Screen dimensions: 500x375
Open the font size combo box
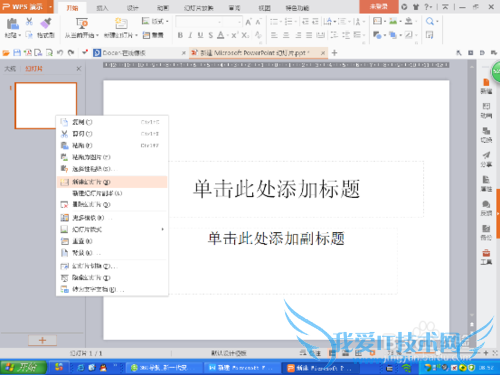232,22
